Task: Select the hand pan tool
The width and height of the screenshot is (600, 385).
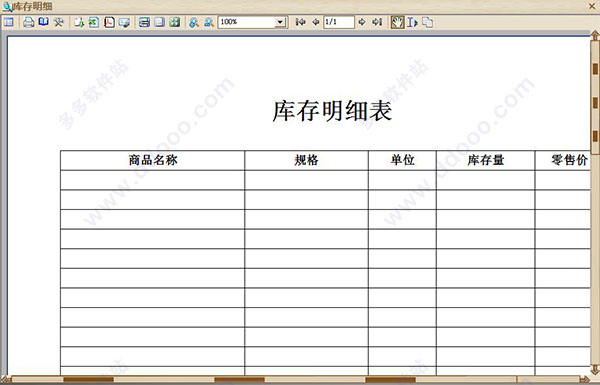Action: 397,22
